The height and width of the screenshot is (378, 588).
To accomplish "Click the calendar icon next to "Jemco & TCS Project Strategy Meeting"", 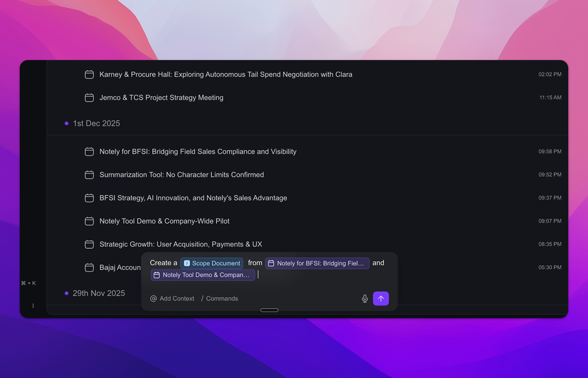I will pyautogui.click(x=89, y=97).
